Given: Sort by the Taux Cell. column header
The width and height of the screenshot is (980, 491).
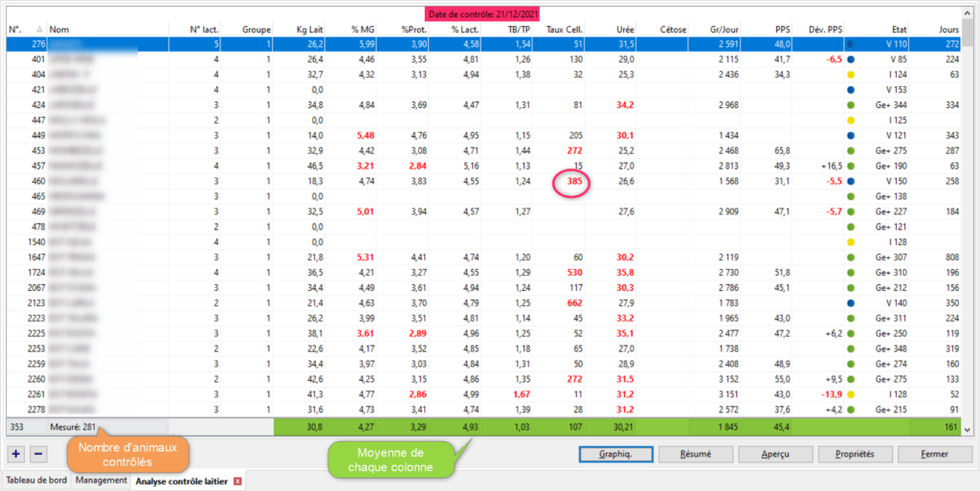Looking at the screenshot, I should 567,30.
